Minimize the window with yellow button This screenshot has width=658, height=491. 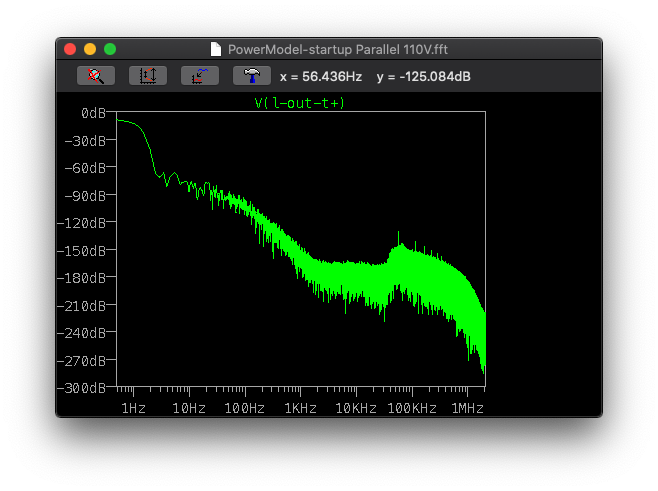(x=90, y=49)
